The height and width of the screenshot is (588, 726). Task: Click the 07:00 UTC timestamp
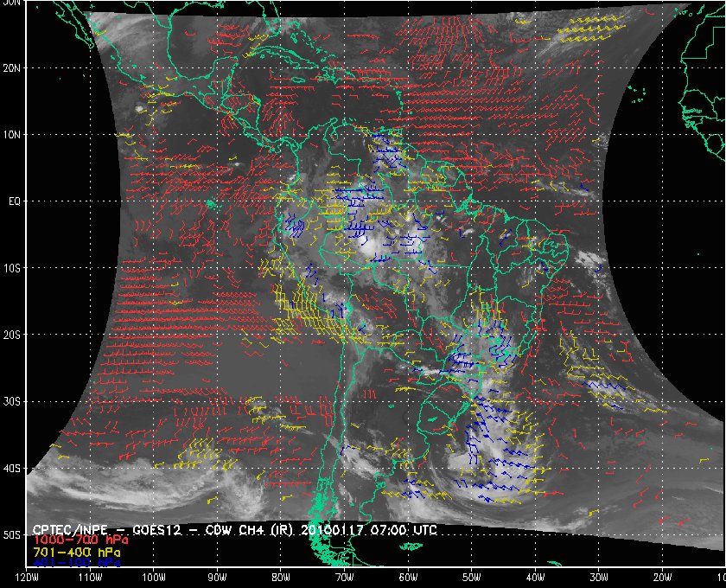coord(404,528)
